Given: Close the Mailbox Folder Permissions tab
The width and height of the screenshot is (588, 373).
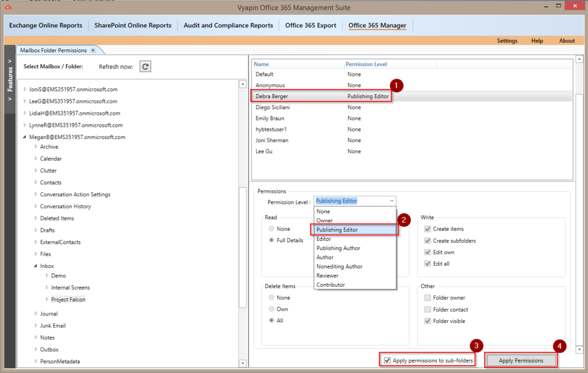Looking at the screenshot, I should click(93, 50).
